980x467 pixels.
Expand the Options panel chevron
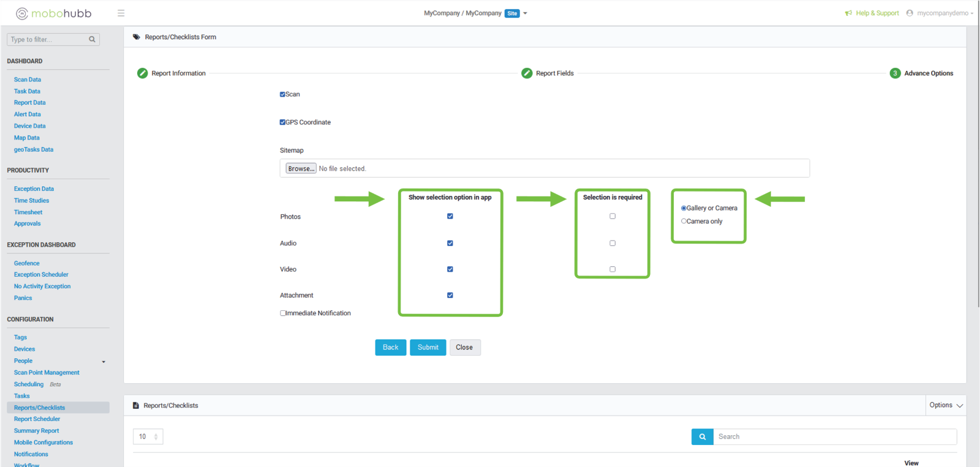959,405
